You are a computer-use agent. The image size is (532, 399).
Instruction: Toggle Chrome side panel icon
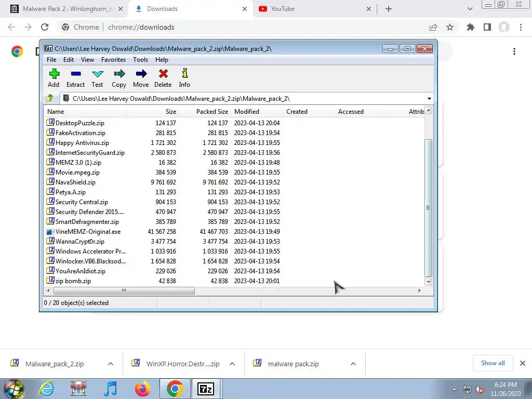[x=487, y=27]
